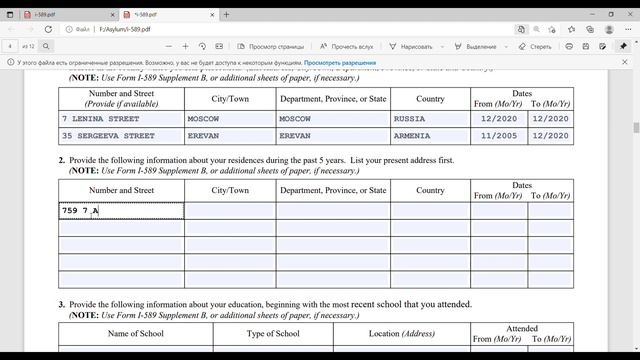This screenshot has width=640, height=360.
Task: Go back to the previous page
Action: [x=11, y=29]
